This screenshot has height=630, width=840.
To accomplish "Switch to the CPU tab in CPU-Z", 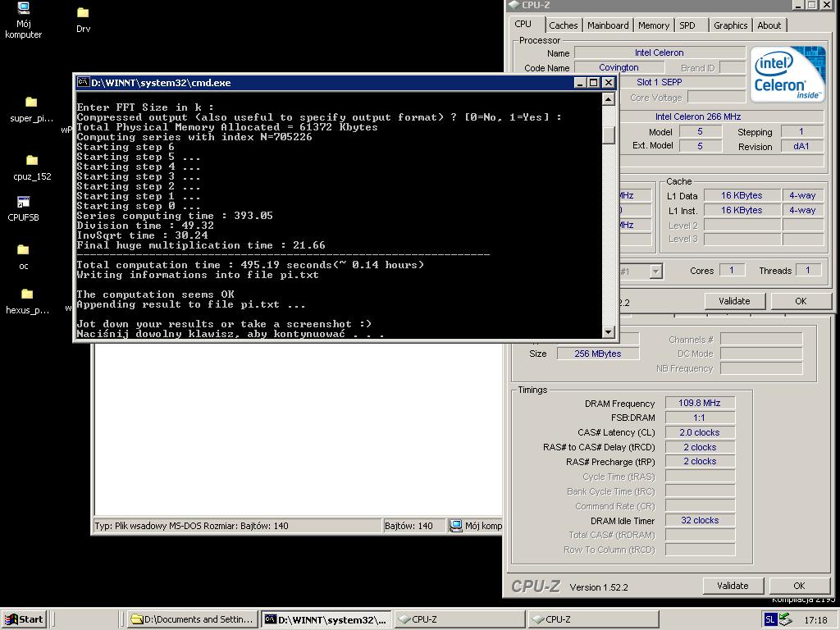I will 523,24.
